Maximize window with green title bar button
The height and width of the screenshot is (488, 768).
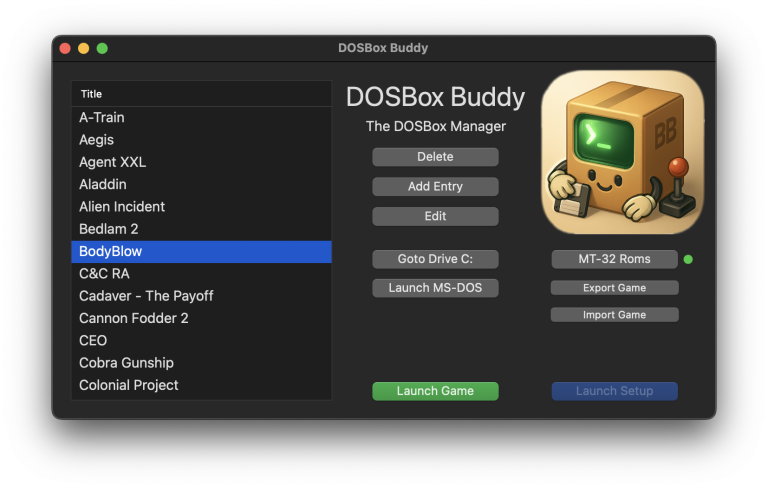pyautogui.click(x=102, y=49)
